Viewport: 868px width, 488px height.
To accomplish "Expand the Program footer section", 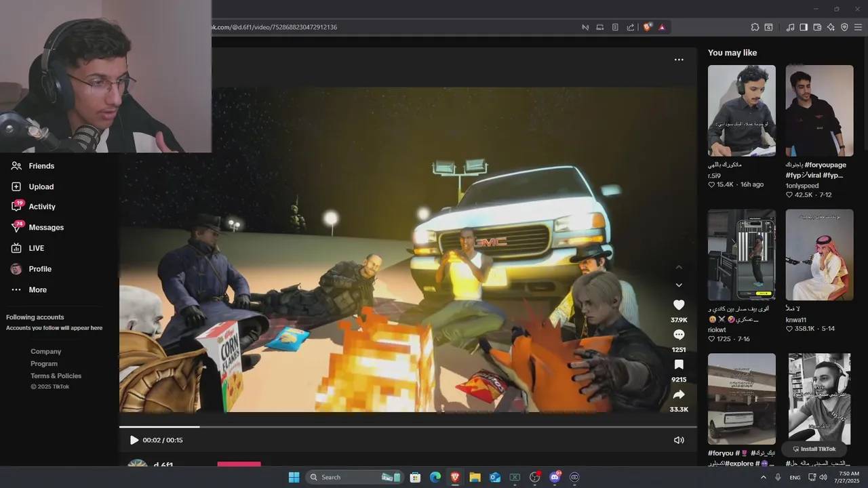I will point(44,364).
